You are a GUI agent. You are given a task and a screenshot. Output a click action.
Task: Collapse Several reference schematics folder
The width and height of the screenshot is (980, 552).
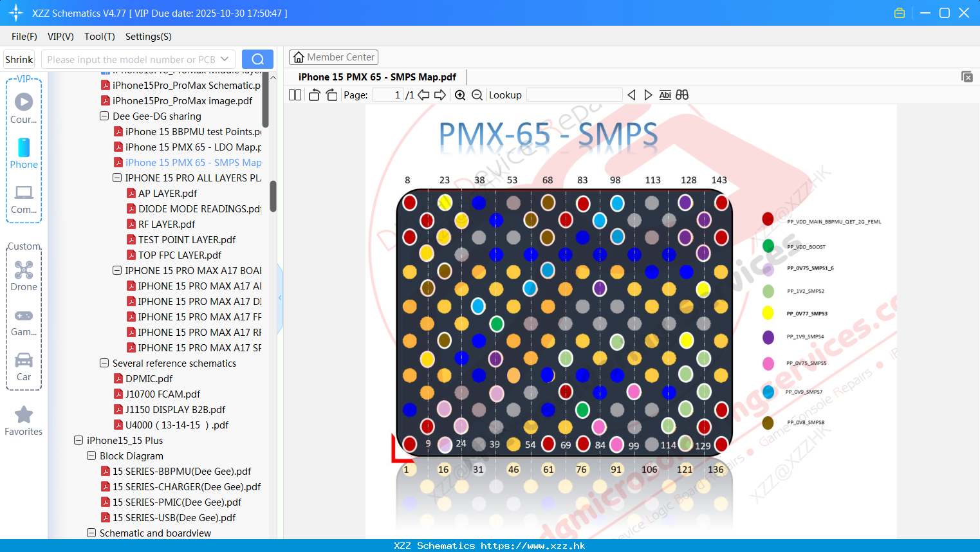click(x=104, y=363)
